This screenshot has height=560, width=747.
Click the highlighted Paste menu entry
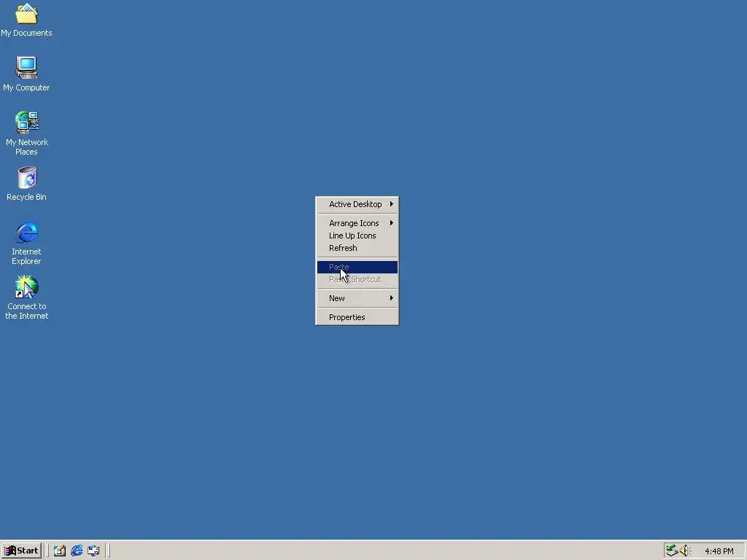[357, 267]
